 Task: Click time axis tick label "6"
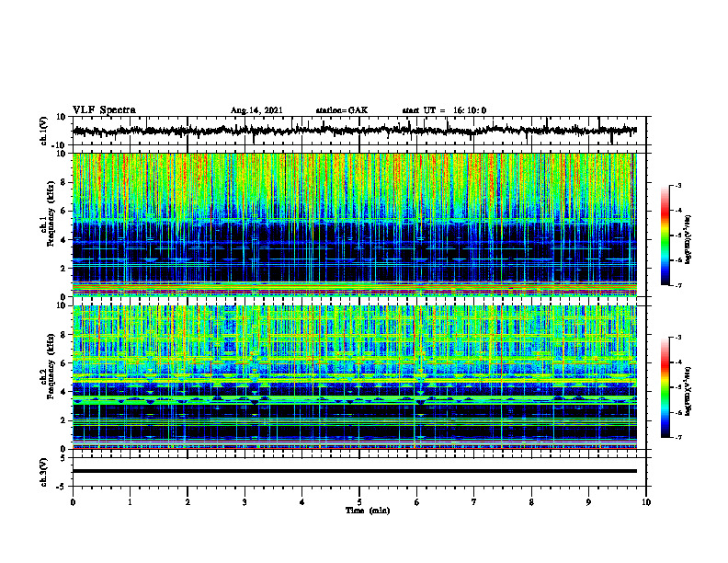point(417,502)
